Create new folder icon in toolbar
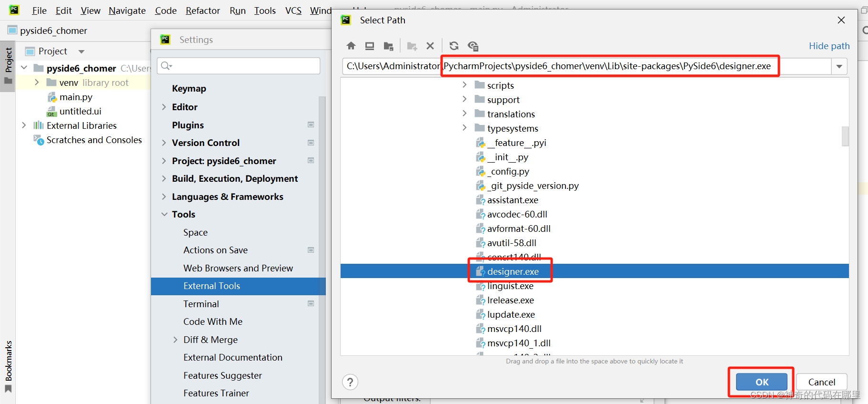This screenshot has width=868, height=404. point(412,46)
